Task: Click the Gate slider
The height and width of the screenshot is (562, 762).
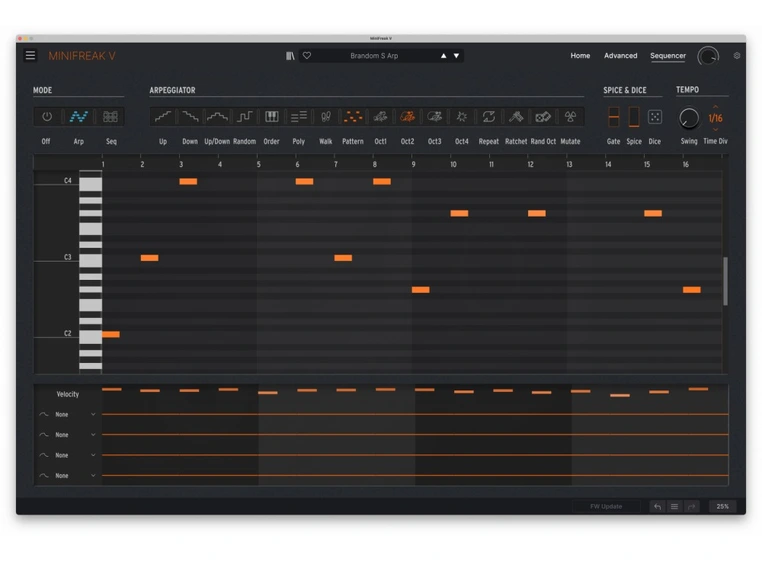Action: coord(614,117)
